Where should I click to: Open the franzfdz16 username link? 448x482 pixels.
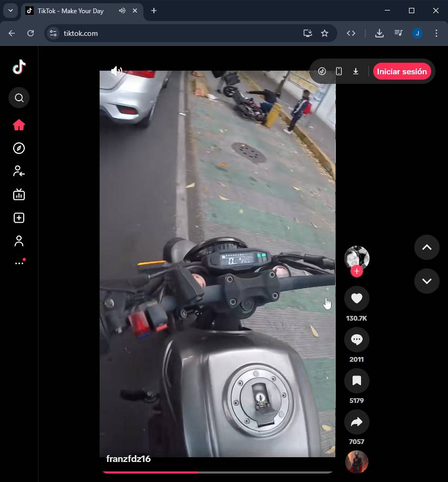point(129,459)
